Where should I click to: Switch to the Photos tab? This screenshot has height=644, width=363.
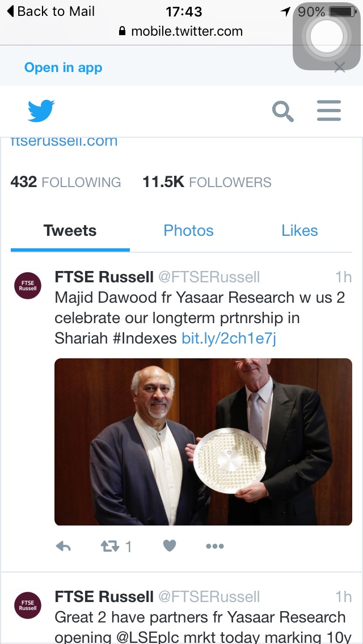[x=189, y=230]
